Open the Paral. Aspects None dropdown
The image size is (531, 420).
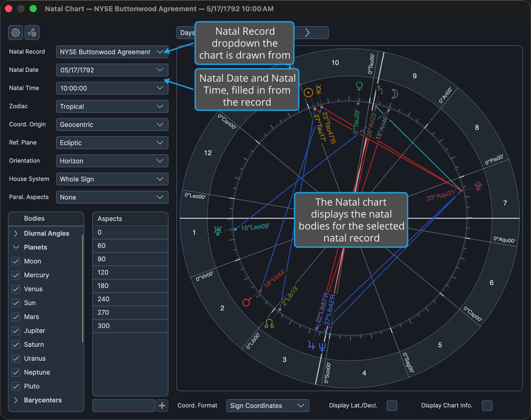click(112, 197)
